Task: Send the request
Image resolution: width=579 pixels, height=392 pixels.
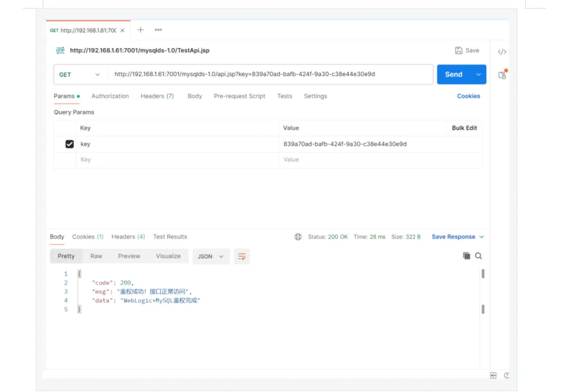Action: coord(453,75)
